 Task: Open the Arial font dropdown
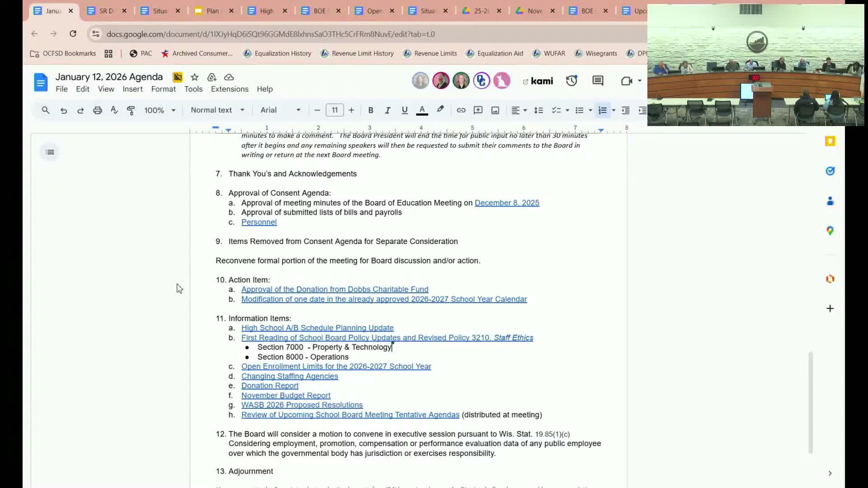click(280, 110)
